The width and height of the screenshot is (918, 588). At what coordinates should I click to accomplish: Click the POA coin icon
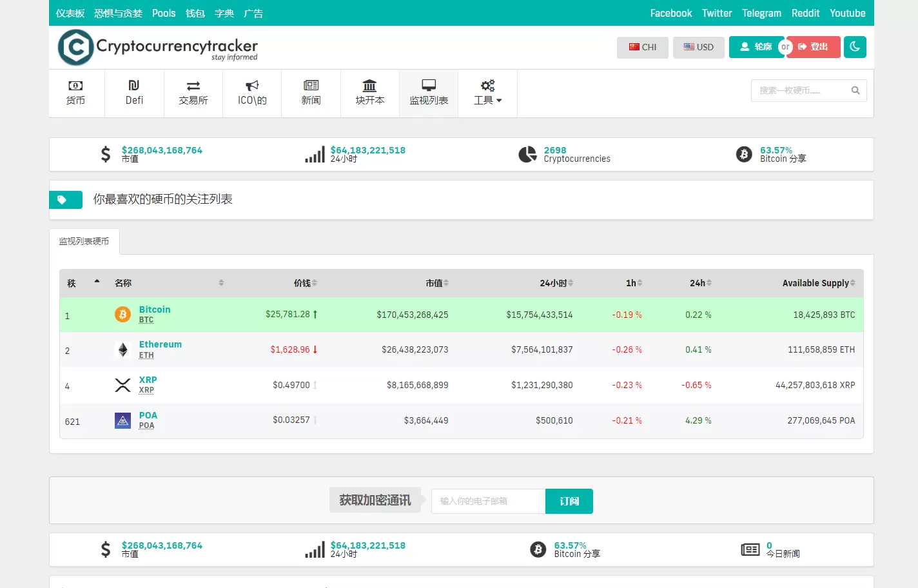[x=122, y=420]
